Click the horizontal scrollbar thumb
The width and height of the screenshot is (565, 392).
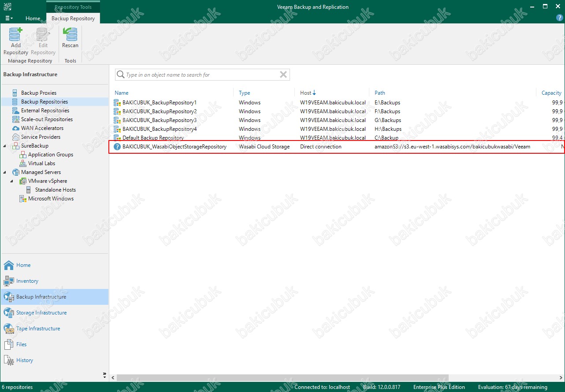[x=282, y=378]
